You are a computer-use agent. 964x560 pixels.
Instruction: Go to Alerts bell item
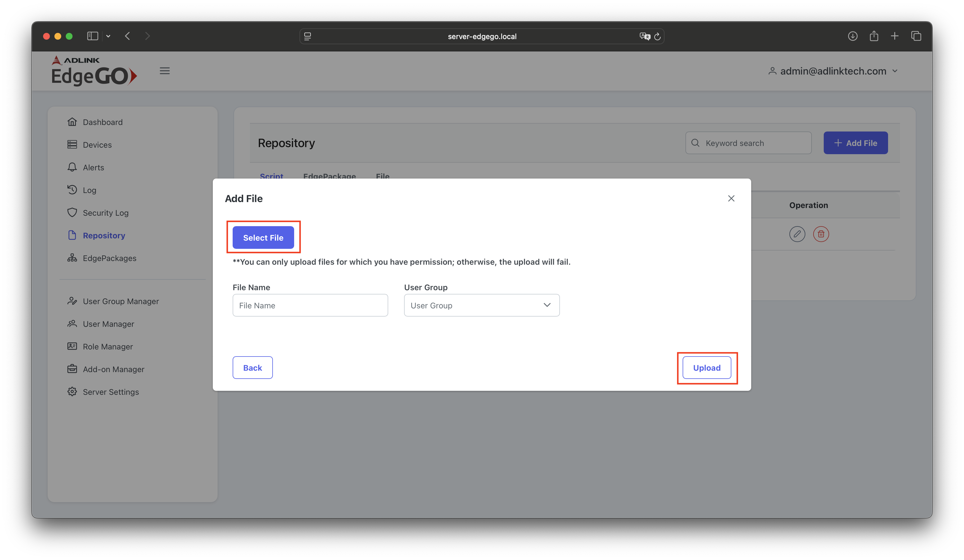93,167
